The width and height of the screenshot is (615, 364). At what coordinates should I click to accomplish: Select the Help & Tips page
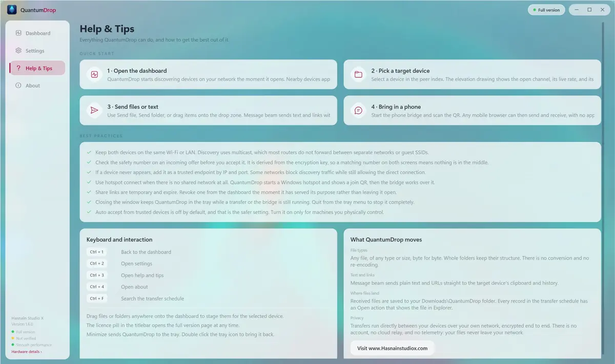(37, 68)
